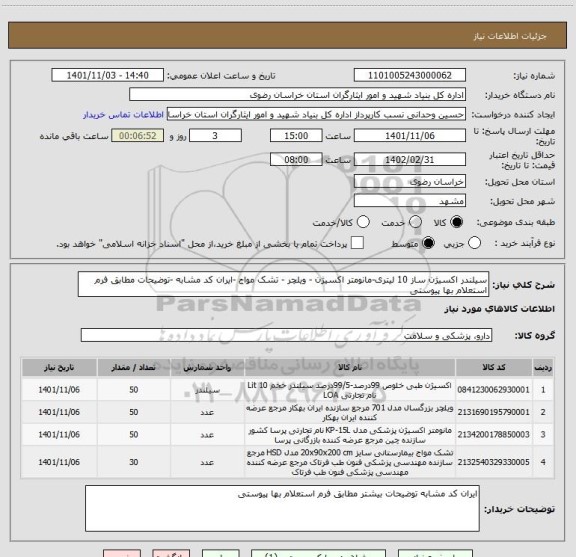Choose the جزیی purchase type radio

(x=474, y=243)
